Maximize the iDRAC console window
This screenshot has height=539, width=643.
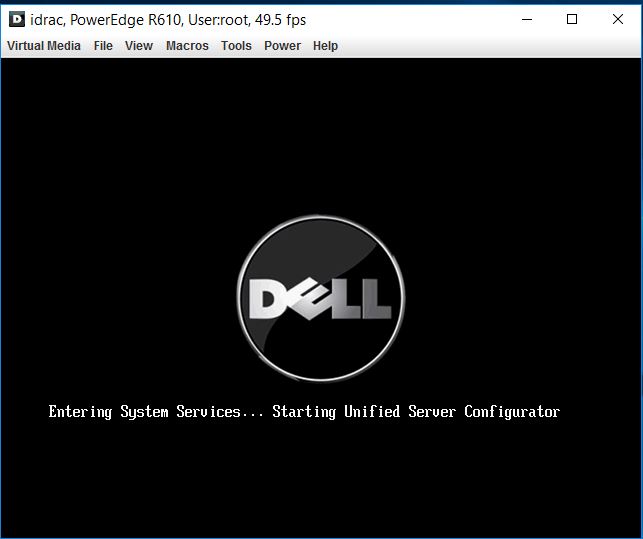572,19
